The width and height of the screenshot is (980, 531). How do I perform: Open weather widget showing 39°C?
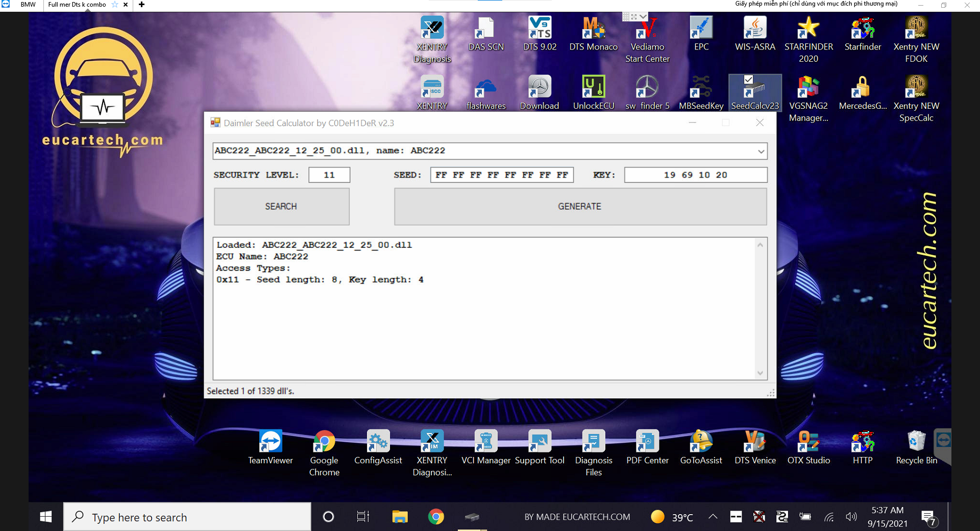672,517
